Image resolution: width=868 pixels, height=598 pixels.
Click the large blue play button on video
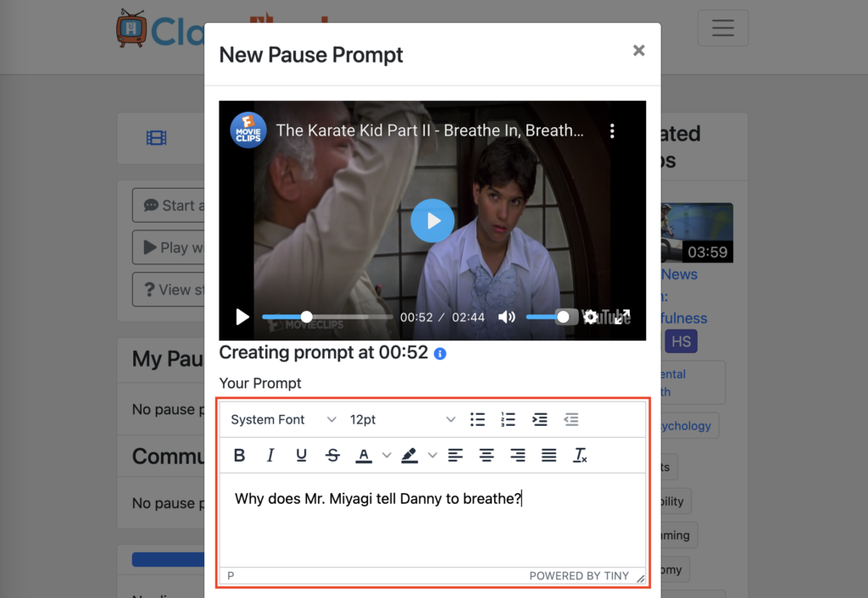pos(432,221)
